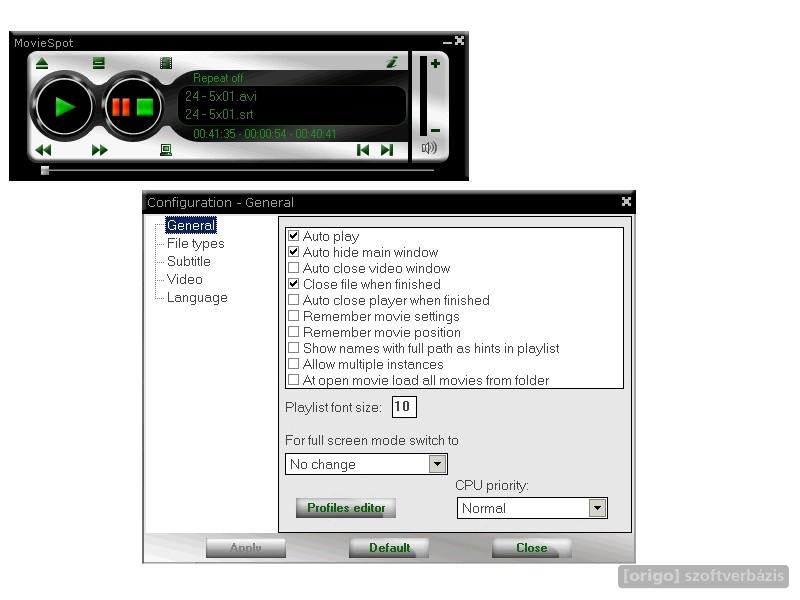This screenshot has height=600, width=800.
Task: Click the seek slider thumb in MovieSpot
Action: point(45,170)
